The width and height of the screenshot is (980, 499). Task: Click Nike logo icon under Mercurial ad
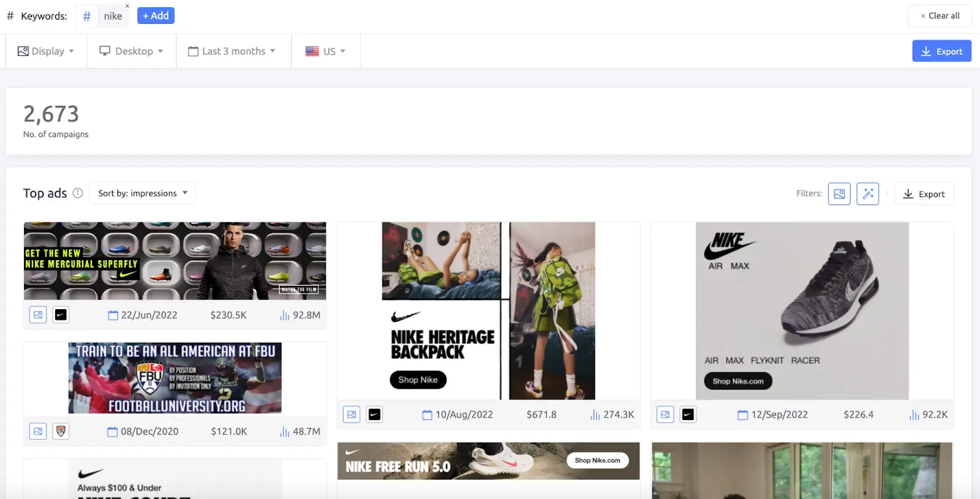[61, 315]
